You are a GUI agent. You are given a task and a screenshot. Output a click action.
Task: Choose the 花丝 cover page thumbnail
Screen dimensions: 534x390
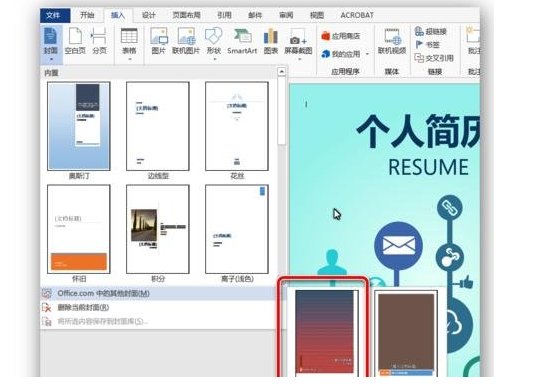pos(237,126)
